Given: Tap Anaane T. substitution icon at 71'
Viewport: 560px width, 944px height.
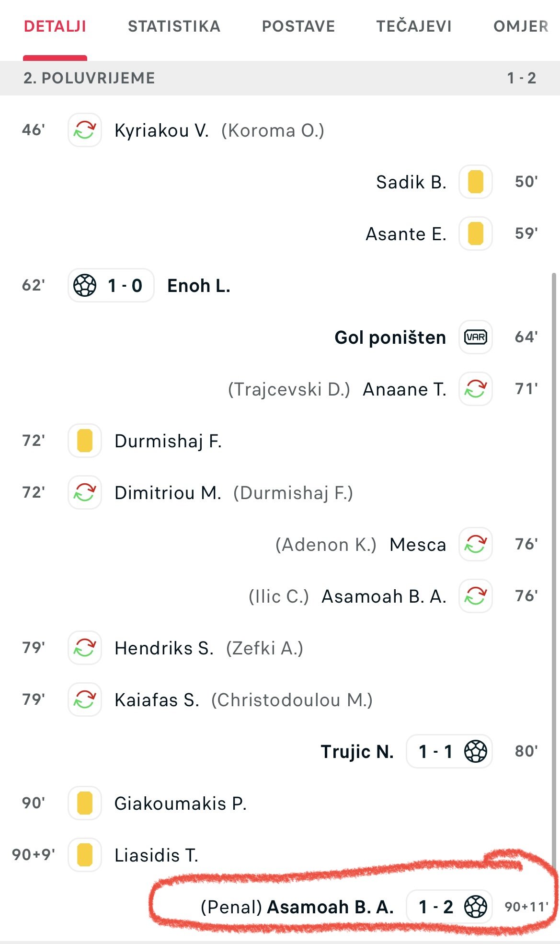Looking at the screenshot, I should (476, 389).
